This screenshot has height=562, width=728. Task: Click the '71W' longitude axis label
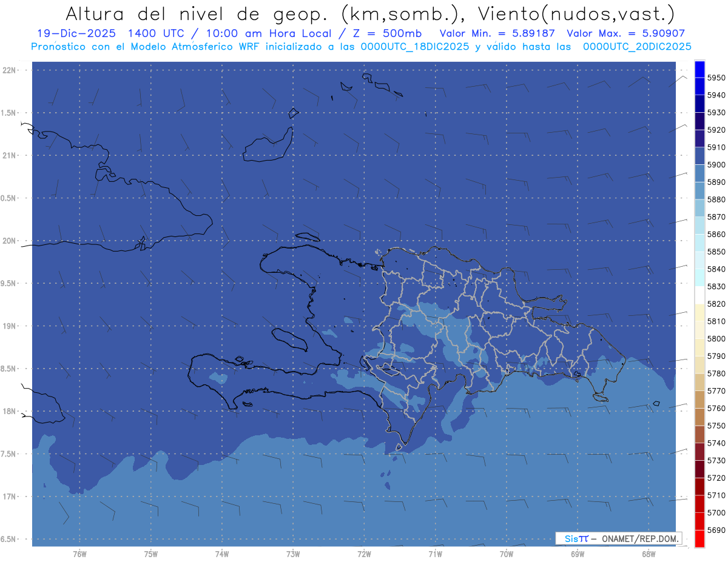435,554
